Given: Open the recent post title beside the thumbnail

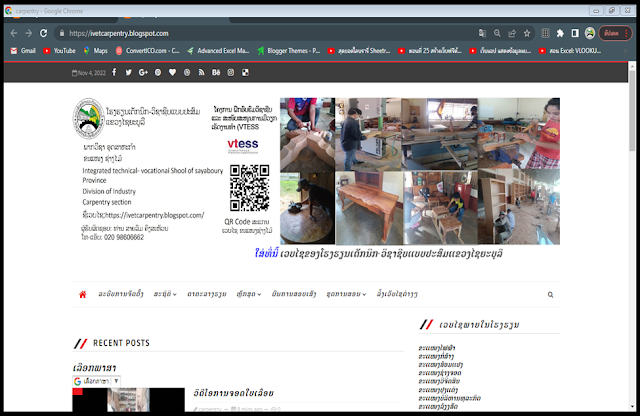Looking at the screenshot, I should pyautogui.click(x=233, y=393).
